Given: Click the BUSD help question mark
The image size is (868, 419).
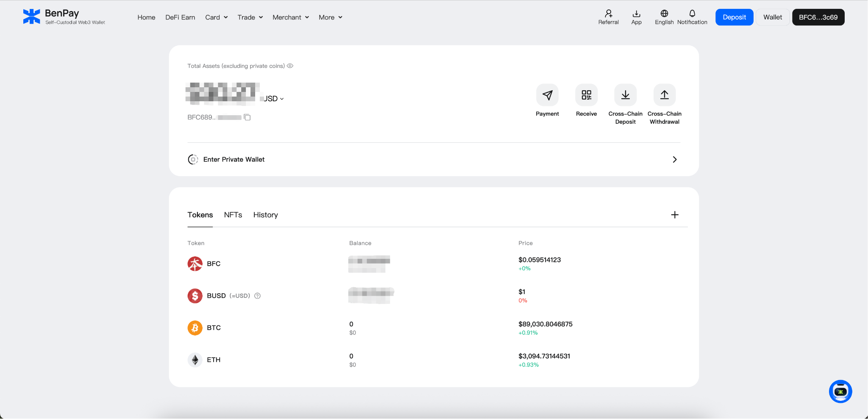Looking at the screenshot, I should coord(258,296).
